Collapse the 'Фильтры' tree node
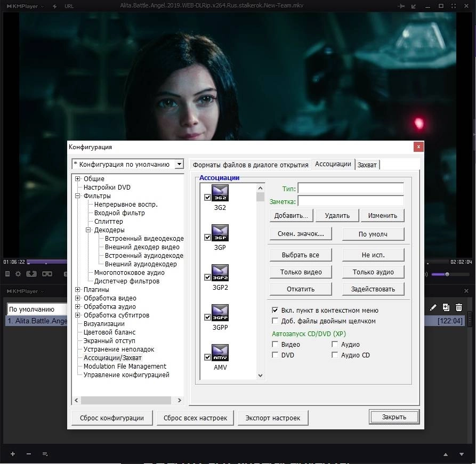 pyautogui.click(x=78, y=196)
